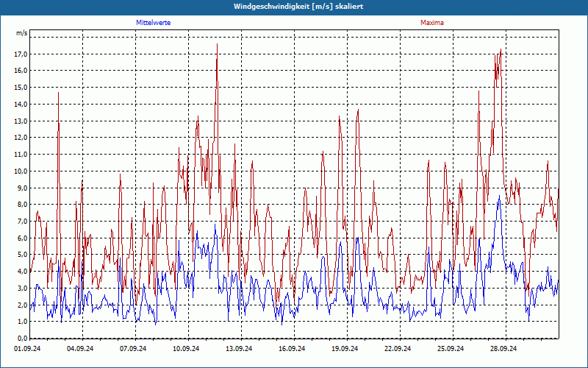The width and height of the screenshot is (588, 368).
Task: Select the 10,0 y-axis value
Action: click(x=21, y=171)
